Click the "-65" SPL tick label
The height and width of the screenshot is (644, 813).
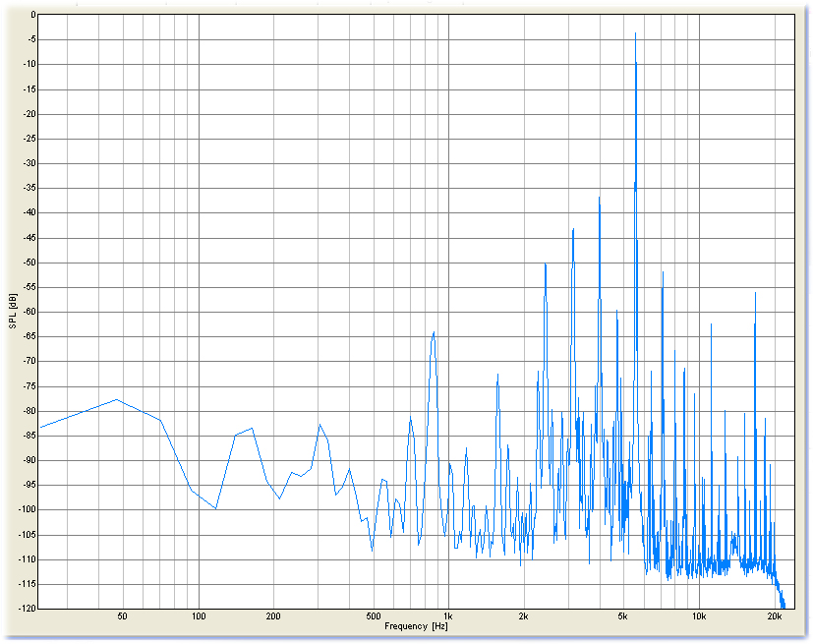click(29, 336)
